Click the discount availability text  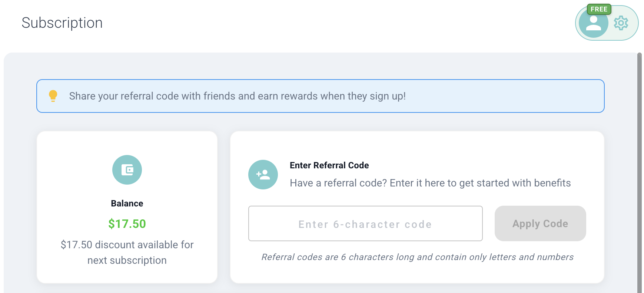127,252
